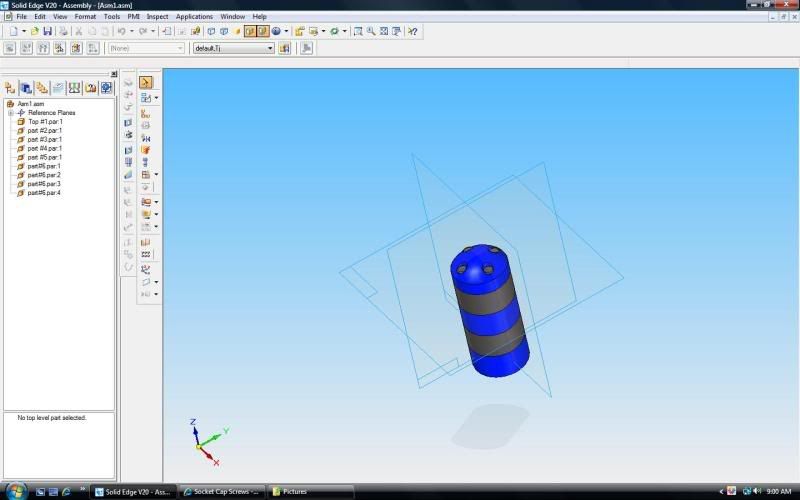This screenshot has height=500, width=800.
Task: Open the Assembly PathFinder tab icon
Action: coord(10,88)
